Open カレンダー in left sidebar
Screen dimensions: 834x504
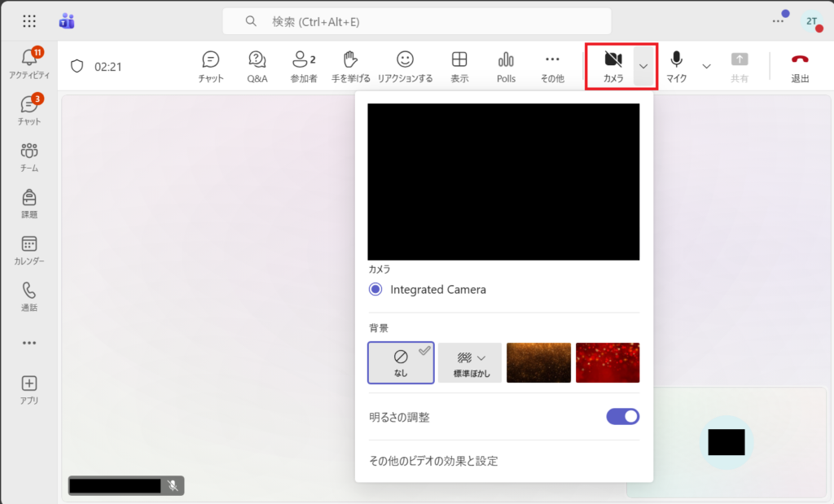tap(29, 250)
